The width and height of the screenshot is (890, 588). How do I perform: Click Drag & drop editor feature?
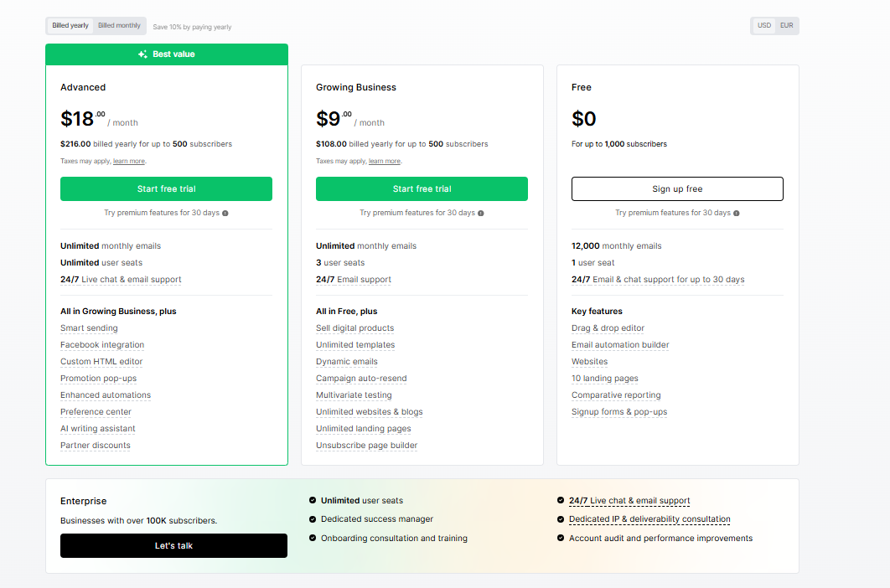(608, 328)
